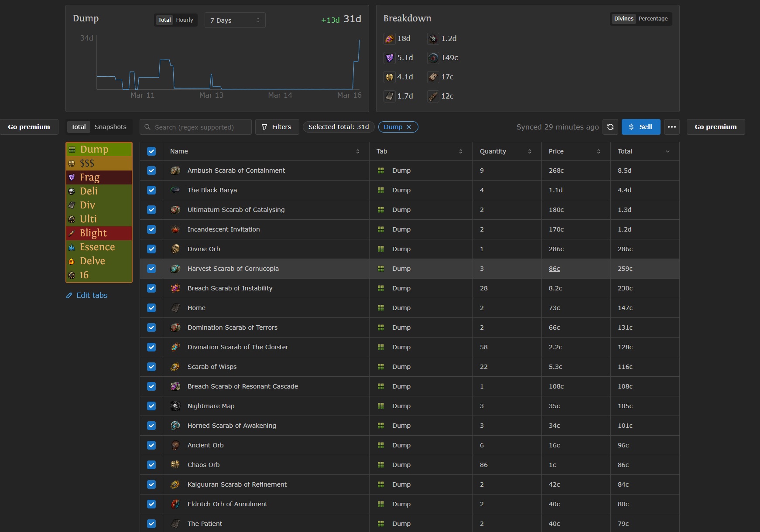Click the Ambush Scarab of Containment item icon
The image size is (760, 532).
[175, 171]
